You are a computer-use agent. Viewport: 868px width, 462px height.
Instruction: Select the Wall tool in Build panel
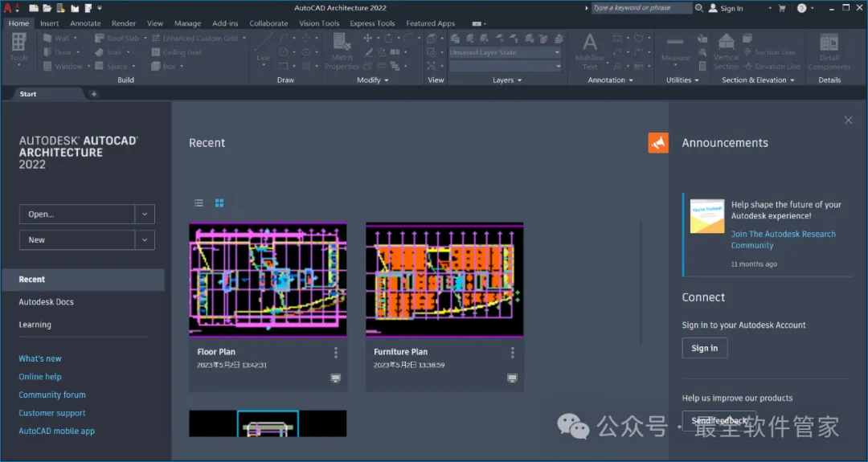(56, 39)
